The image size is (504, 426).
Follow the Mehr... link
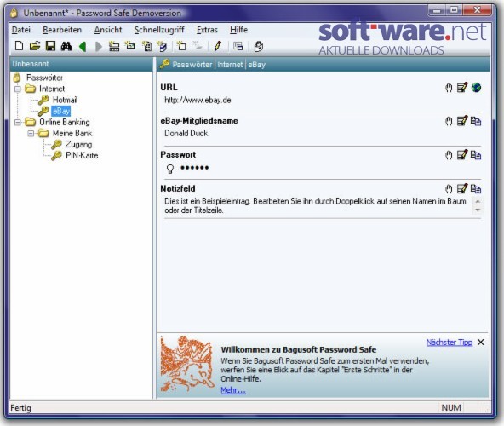coord(233,390)
